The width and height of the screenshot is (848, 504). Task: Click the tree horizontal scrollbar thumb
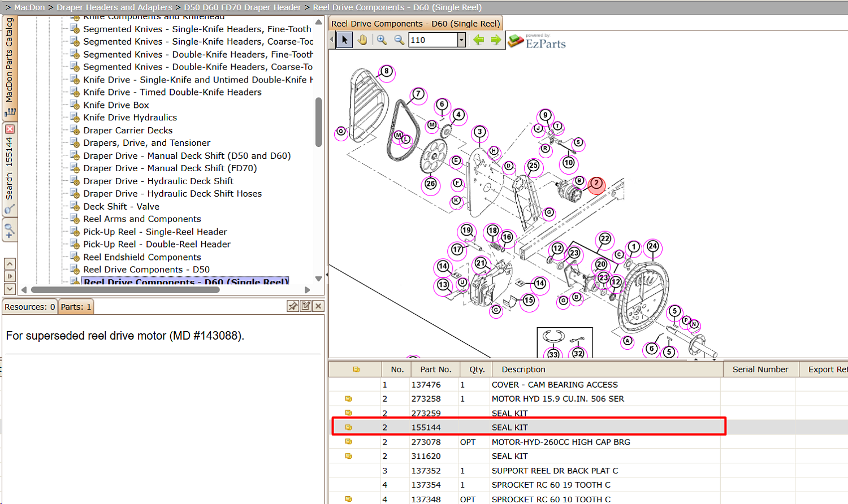(125, 290)
